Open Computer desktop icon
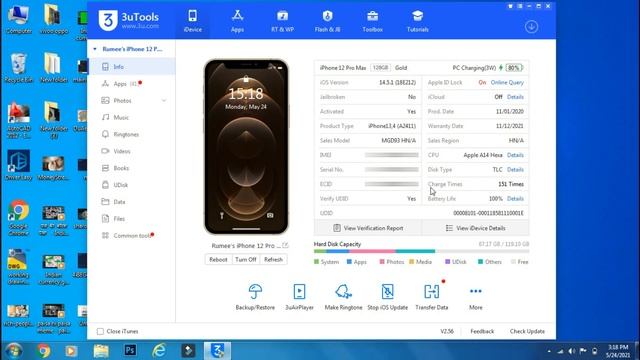Viewport: 640px width, 360px height. [x=18, y=19]
